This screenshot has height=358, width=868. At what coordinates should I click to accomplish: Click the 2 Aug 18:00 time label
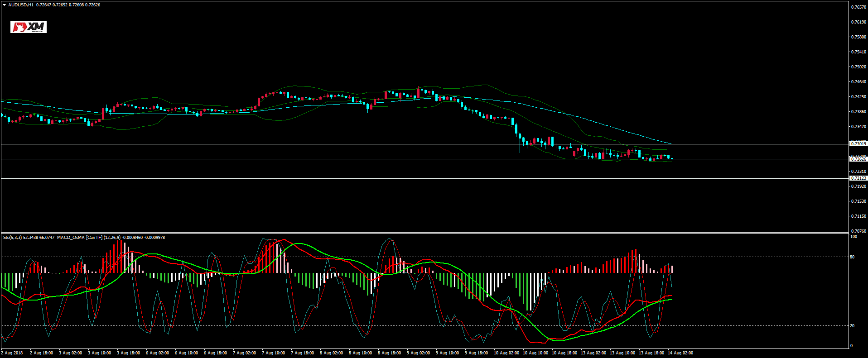point(41,353)
